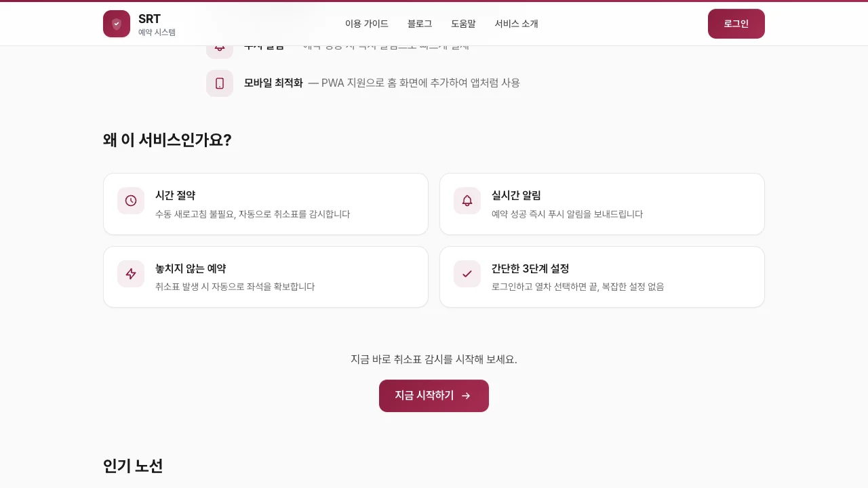Click the checkmark icon for 간단한 3단계 설정
Screen dimensions: 868x488
[467, 274]
